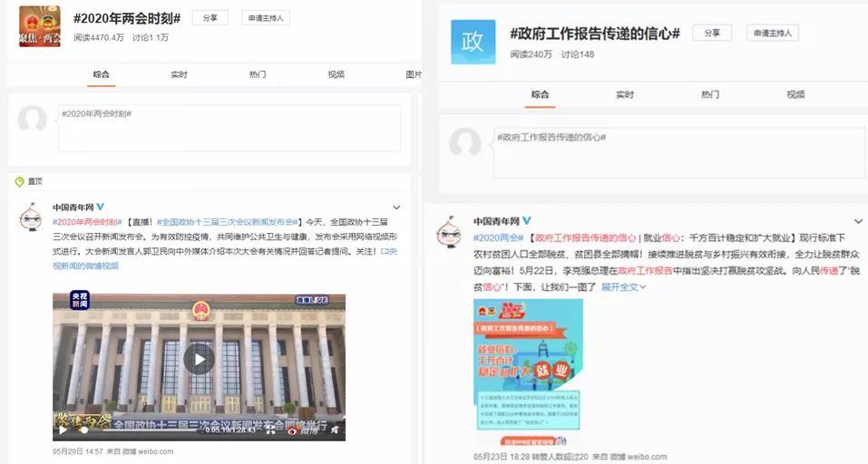
Task: Expand full post text via 展开全文
Action: [623, 286]
